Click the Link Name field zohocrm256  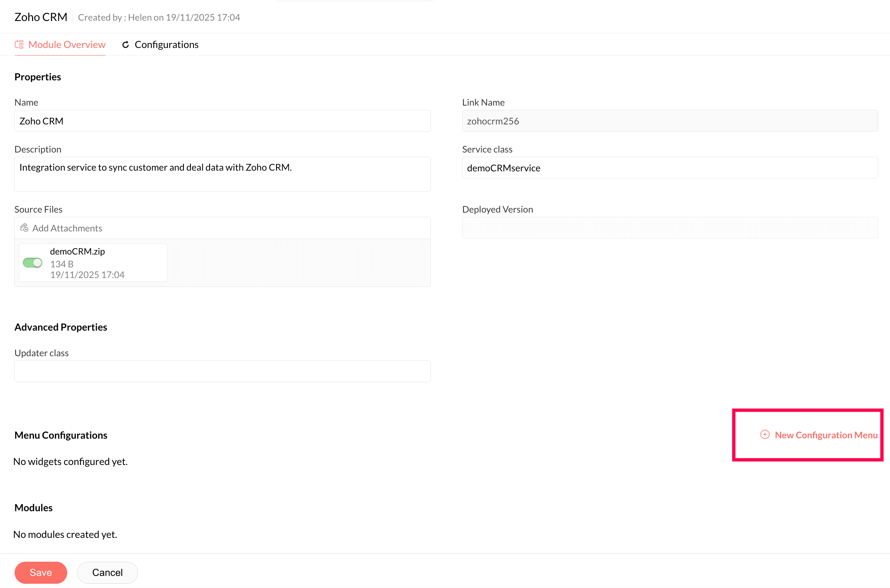tap(670, 121)
